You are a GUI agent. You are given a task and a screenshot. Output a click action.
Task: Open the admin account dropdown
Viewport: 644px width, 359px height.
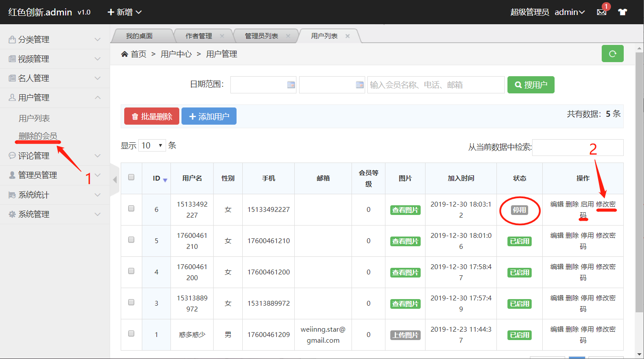click(x=570, y=12)
